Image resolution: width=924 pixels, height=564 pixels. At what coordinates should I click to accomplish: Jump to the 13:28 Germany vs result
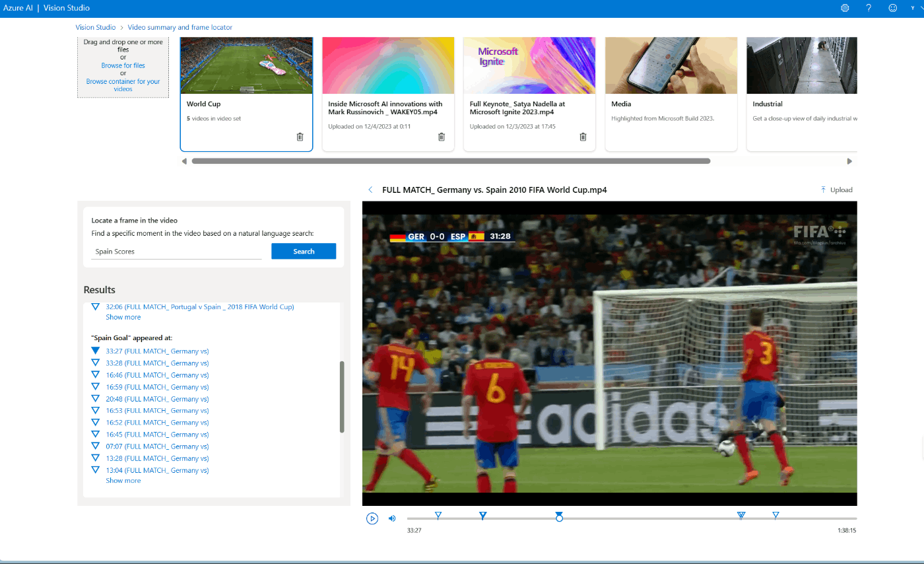157,458
